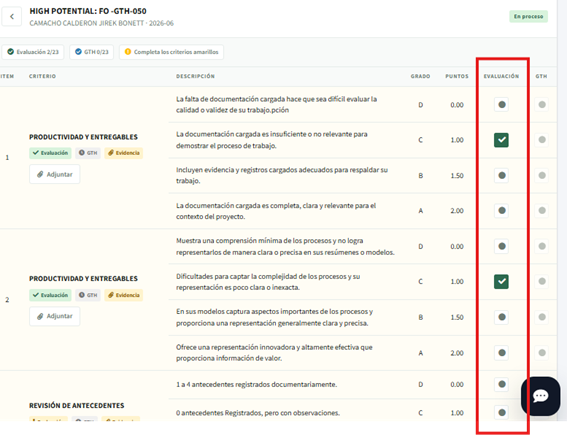
Task: Click the GTH 0/23 status chip
Action: [91, 52]
